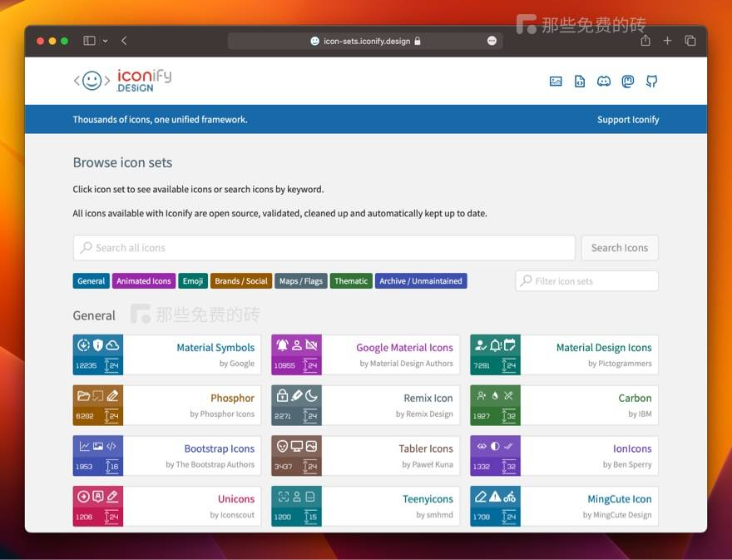The height and width of the screenshot is (560, 732).
Task: Click the "by Paweł Kuna" author text
Action: [x=428, y=464]
